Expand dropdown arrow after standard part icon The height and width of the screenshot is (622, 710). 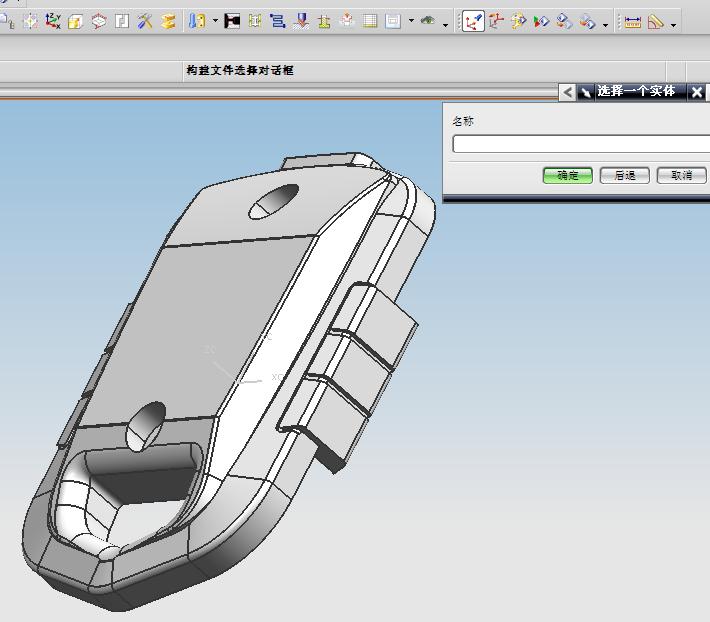pos(216,21)
